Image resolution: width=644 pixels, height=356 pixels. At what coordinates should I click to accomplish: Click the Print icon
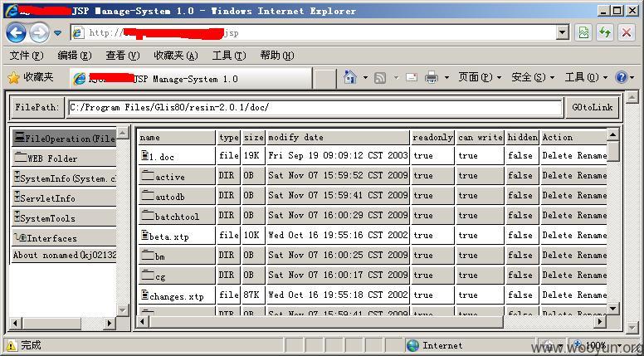point(432,77)
